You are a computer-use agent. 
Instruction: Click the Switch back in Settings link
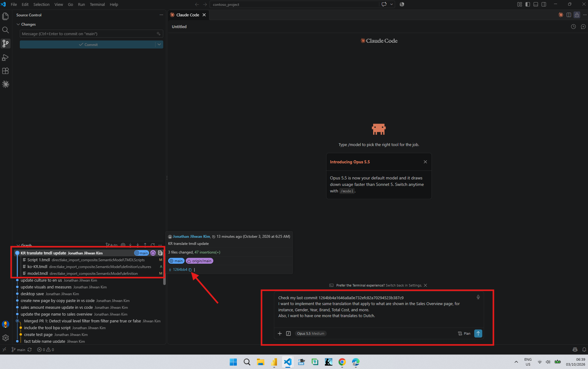pos(404,285)
